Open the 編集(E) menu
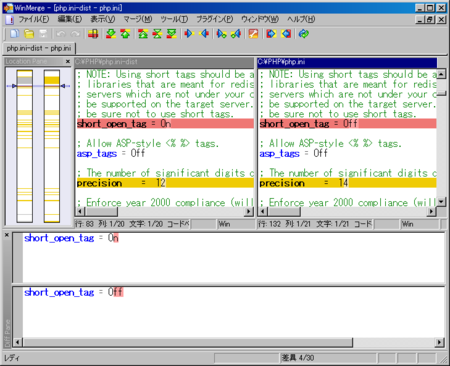This screenshot has width=450, height=366. point(70,19)
